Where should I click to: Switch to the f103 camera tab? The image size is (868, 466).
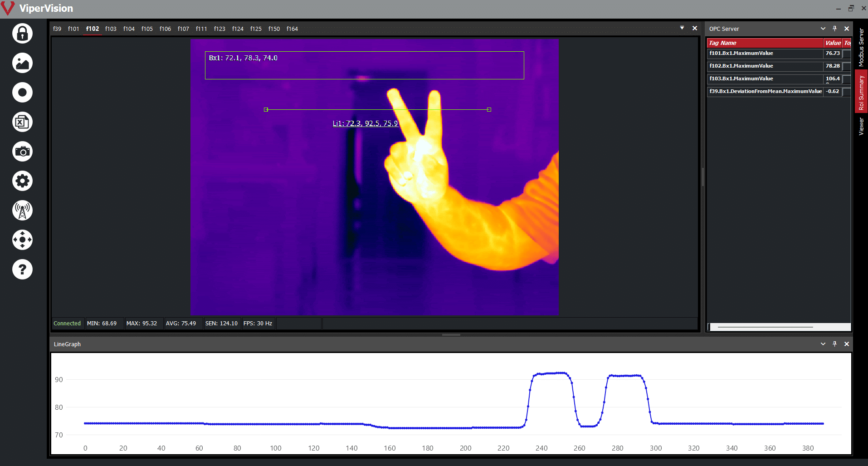[x=111, y=29]
